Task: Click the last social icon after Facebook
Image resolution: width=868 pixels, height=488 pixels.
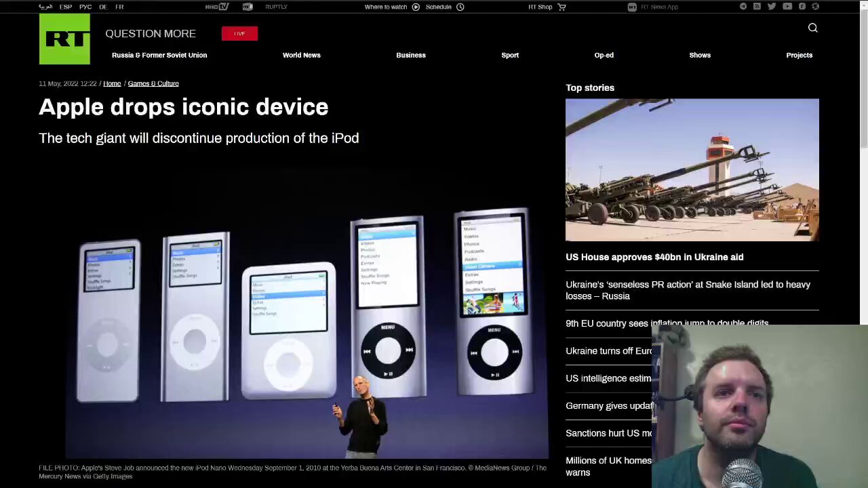Action: [x=816, y=7]
